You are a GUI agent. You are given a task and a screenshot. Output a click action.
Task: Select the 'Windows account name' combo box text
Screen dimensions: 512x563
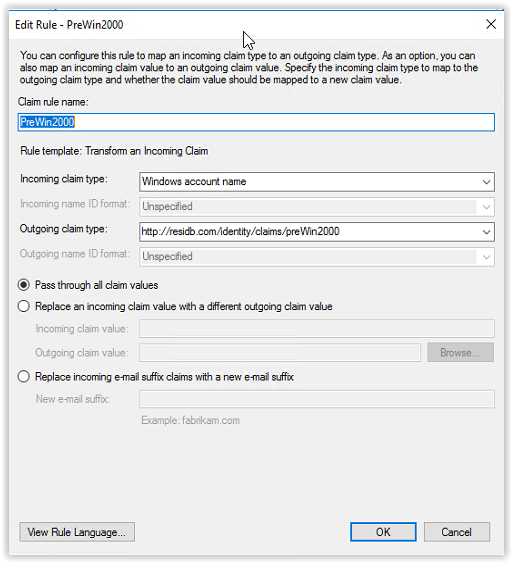pos(194,182)
